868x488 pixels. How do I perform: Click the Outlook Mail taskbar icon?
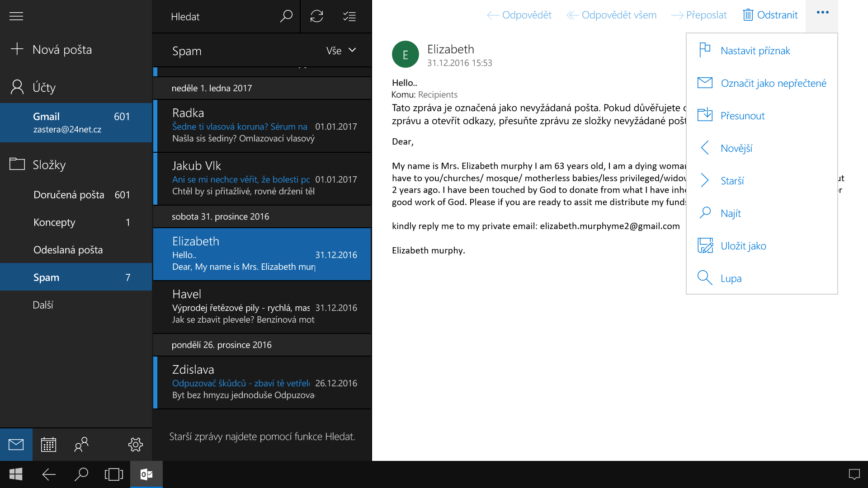146,474
